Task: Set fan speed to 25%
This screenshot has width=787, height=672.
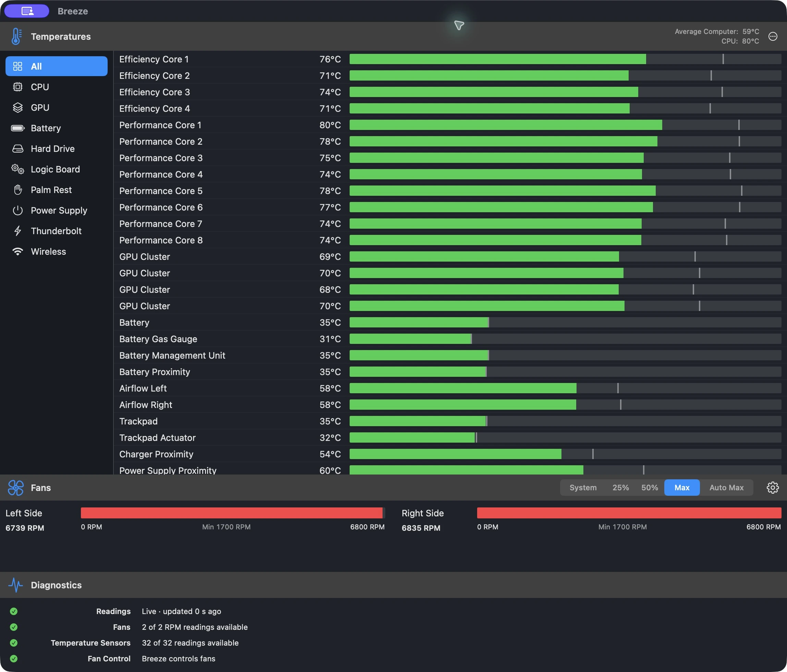Action: pos(620,488)
